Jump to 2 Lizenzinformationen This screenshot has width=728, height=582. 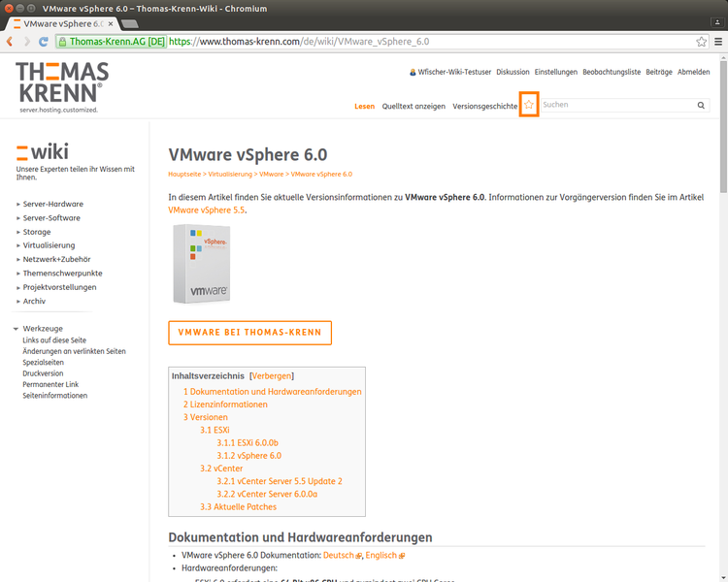[225, 404]
